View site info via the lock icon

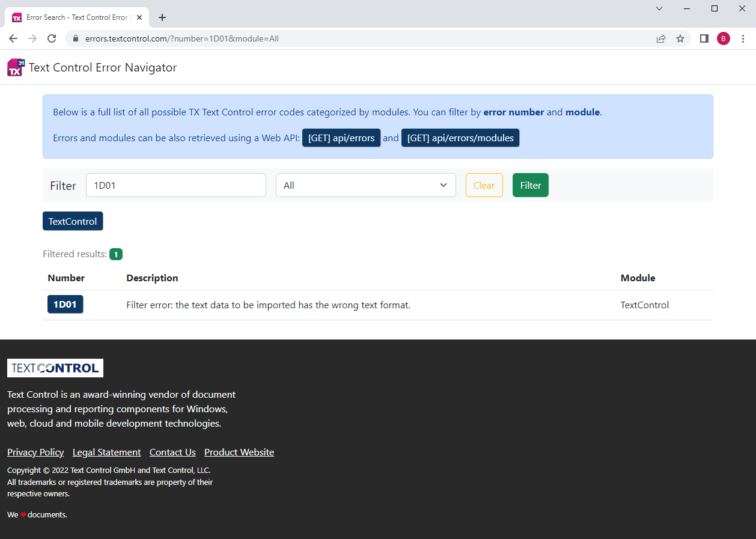coord(76,38)
